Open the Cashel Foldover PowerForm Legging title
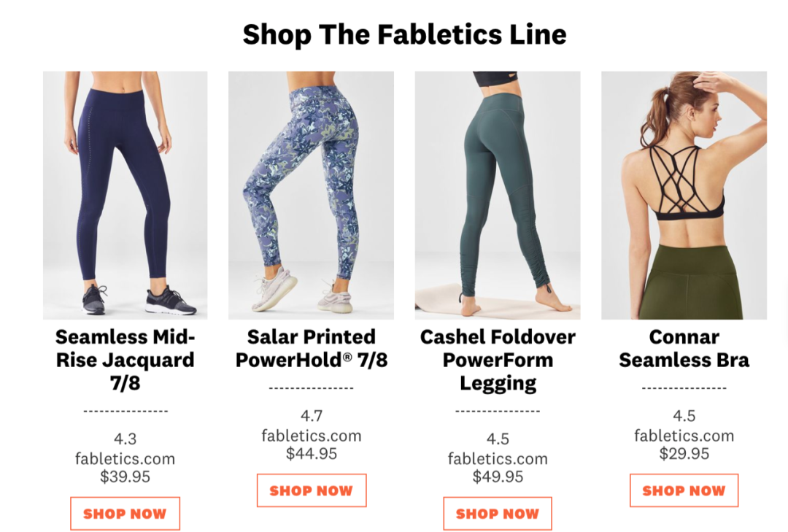Screen dimensions: 788x532 [498, 360]
